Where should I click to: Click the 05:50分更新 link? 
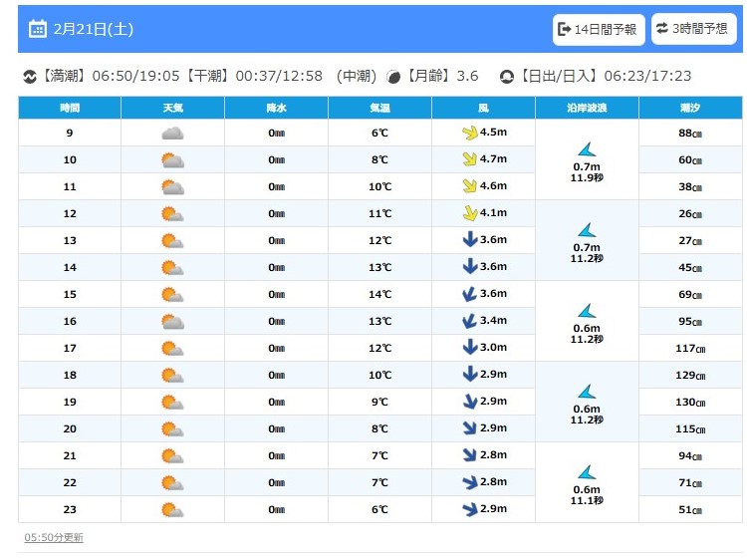54,537
